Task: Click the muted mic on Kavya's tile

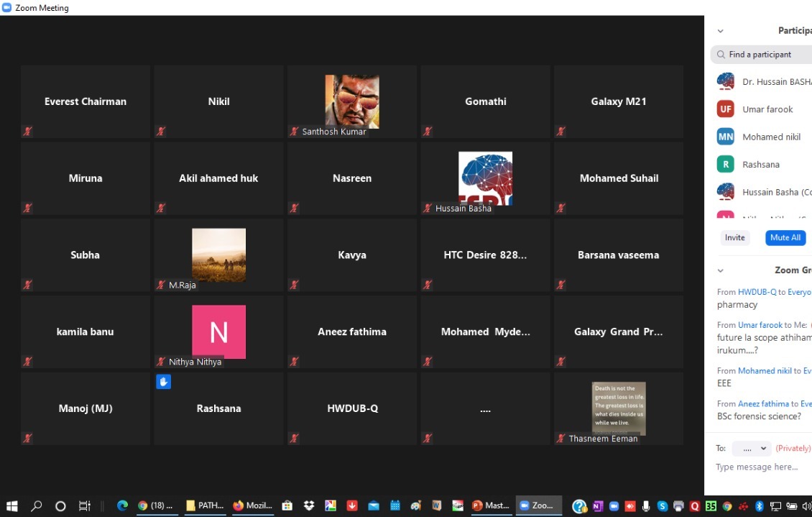Action: (295, 285)
